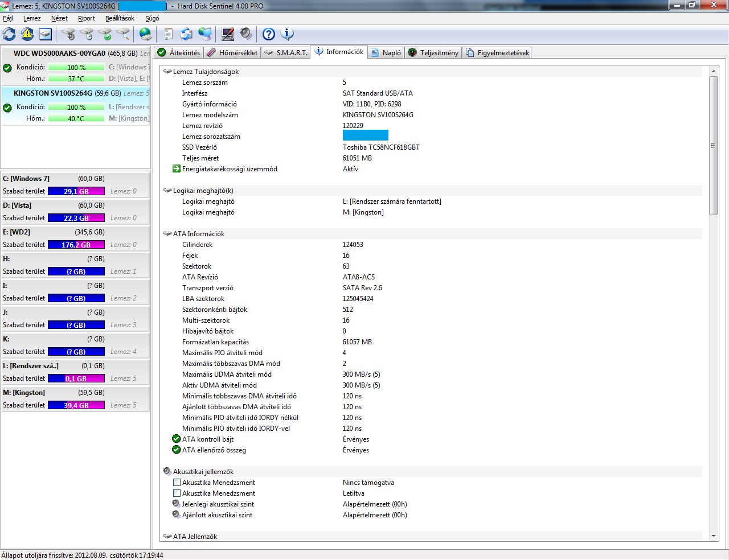The height and width of the screenshot is (560, 729).
Task: Click the info panel scroll down arrow
Action: (x=714, y=536)
